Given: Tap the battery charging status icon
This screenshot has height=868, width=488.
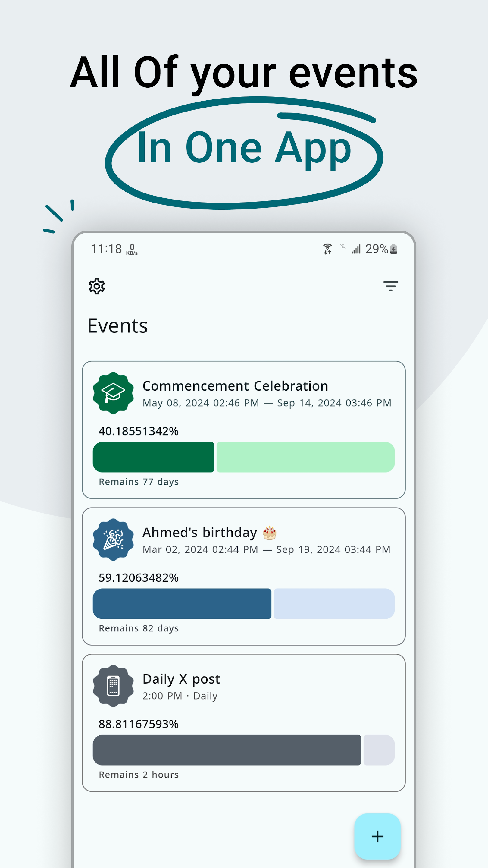Looking at the screenshot, I should (394, 249).
